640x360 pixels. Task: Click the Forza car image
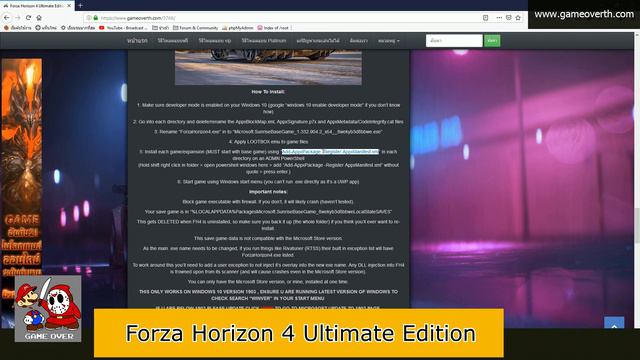pos(268,67)
